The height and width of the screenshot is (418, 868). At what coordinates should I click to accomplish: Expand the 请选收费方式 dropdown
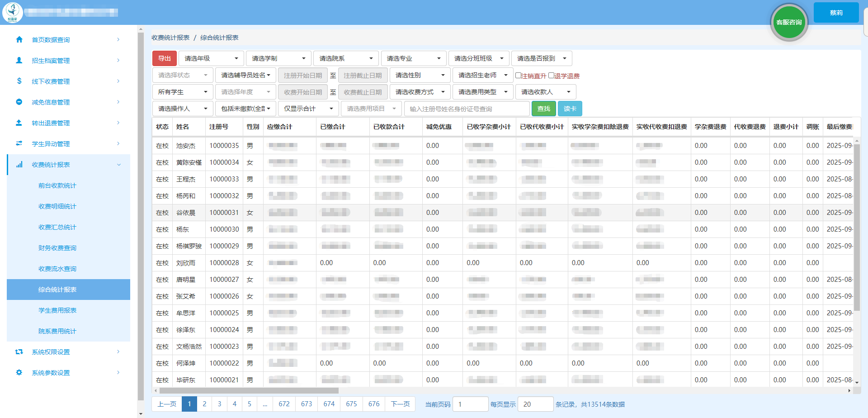point(420,92)
